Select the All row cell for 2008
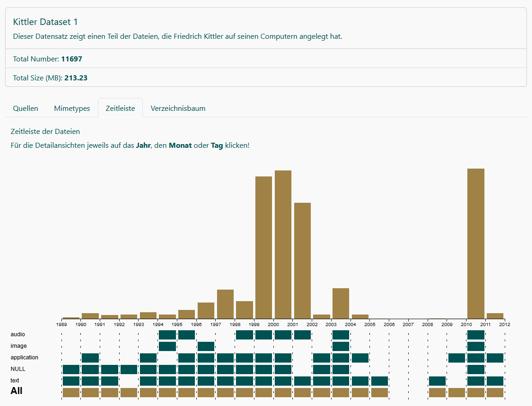Viewport: 532px width, 406px height. pos(437,393)
